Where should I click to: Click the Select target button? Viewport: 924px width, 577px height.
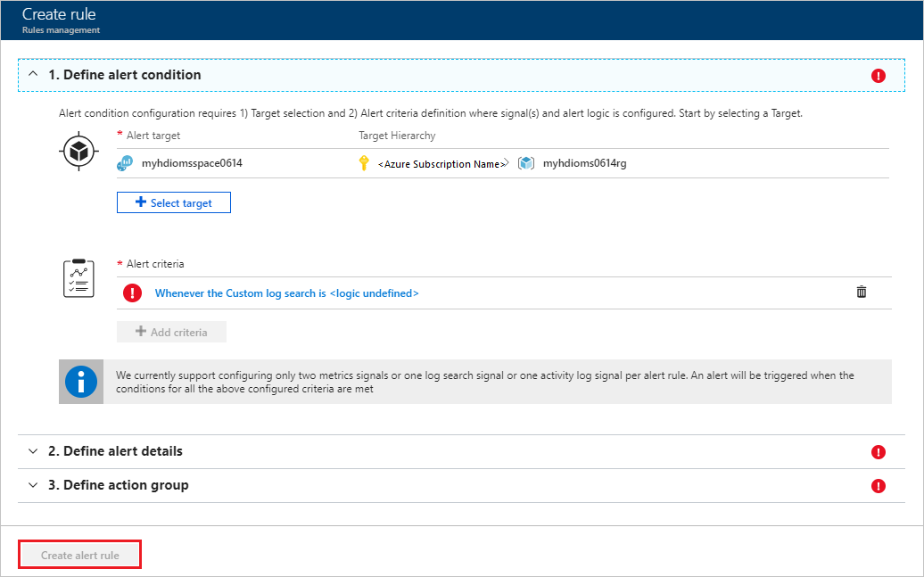[174, 202]
